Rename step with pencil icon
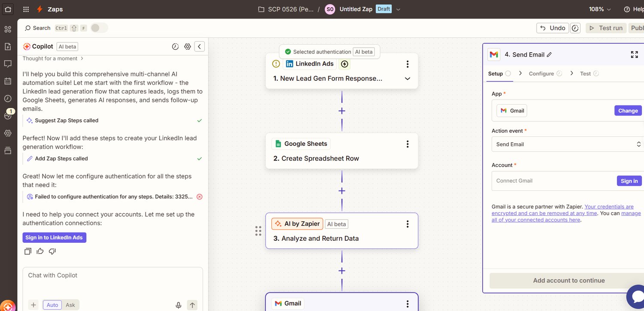The height and width of the screenshot is (311, 644). pos(549,54)
